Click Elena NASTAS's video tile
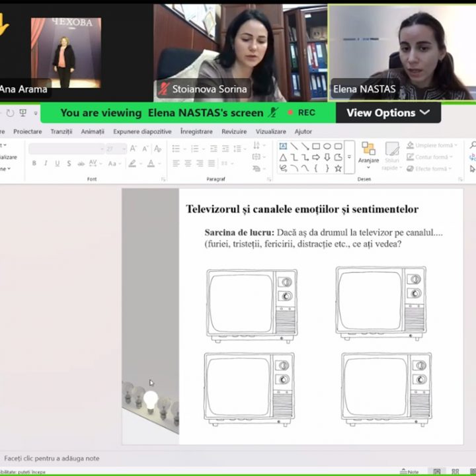476x476 pixels. click(x=402, y=52)
